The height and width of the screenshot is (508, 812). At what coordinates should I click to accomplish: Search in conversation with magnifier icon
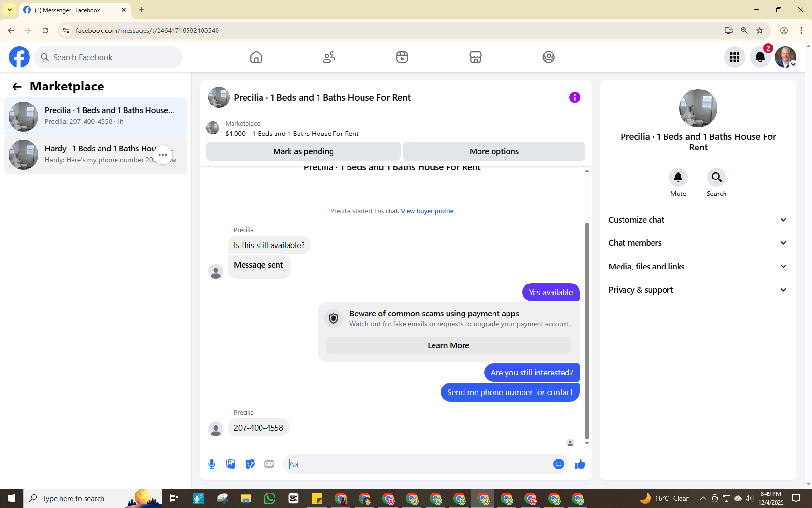716,177
